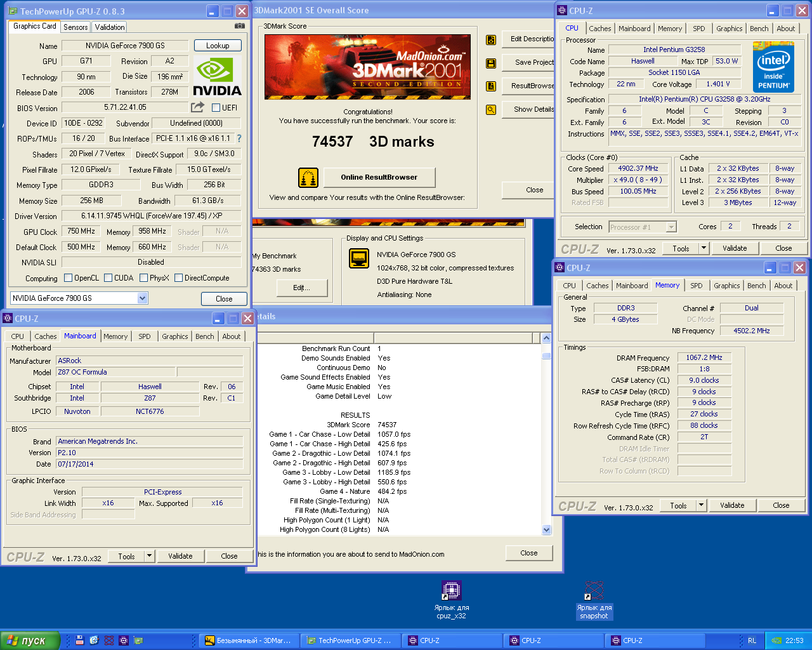Viewport: 812px width, 650px height.
Task: Click the Online ResultBrowser button
Action: coord(379,177)
